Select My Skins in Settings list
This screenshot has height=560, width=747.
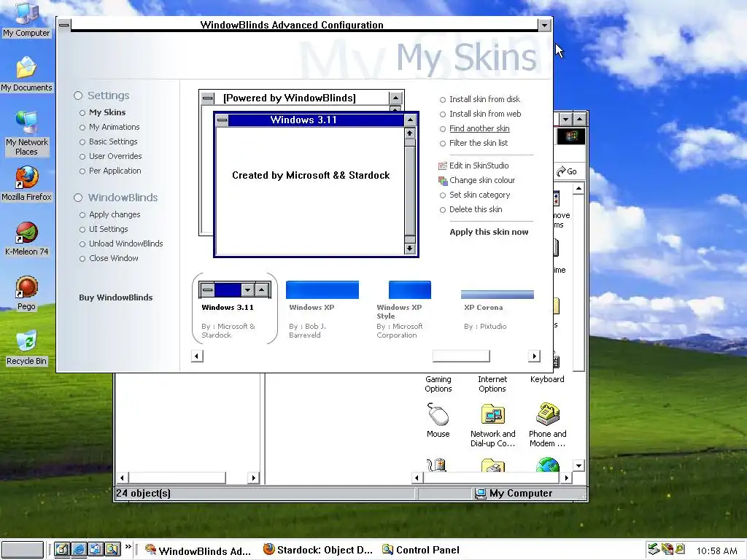pos(107,112)
